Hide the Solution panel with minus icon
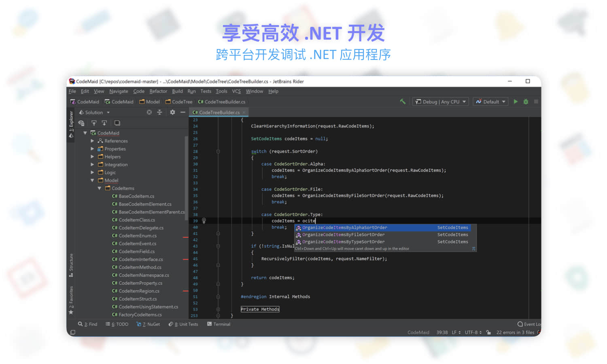The width and height of the screenshot is (607, 364). pyautogui.click(x=183, y=112)
